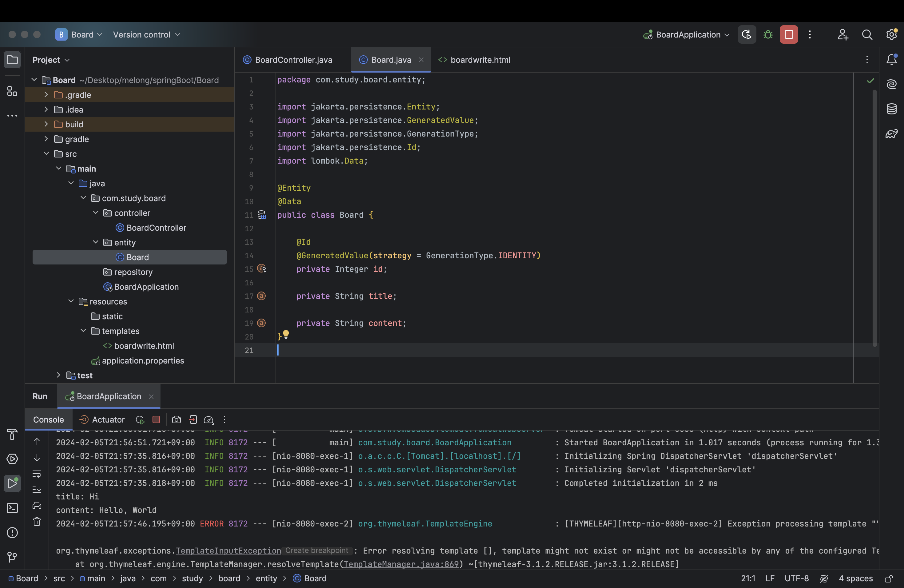Image resolution: width=904 pixels, height=588 pixels.
Task: Toggle soft-wrap in the console
Action: pyautogui.click(x=37, y=474)
